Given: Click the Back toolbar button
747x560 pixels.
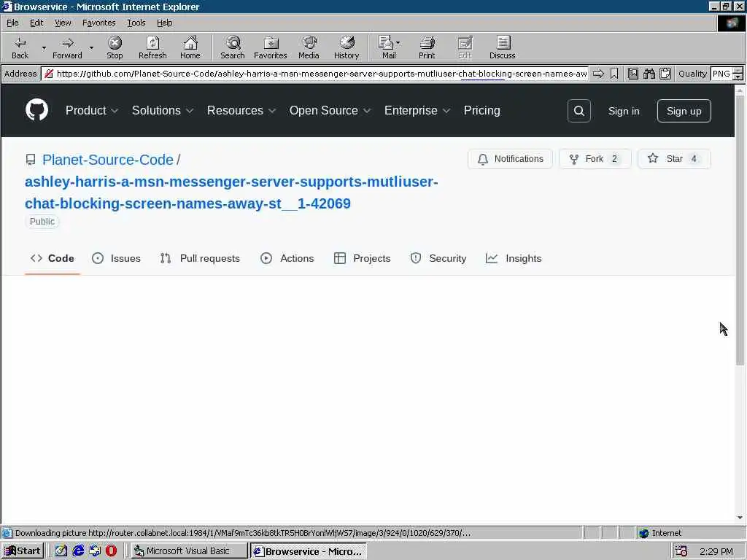Looking at the screenshot, I should (x=20, y=47).
